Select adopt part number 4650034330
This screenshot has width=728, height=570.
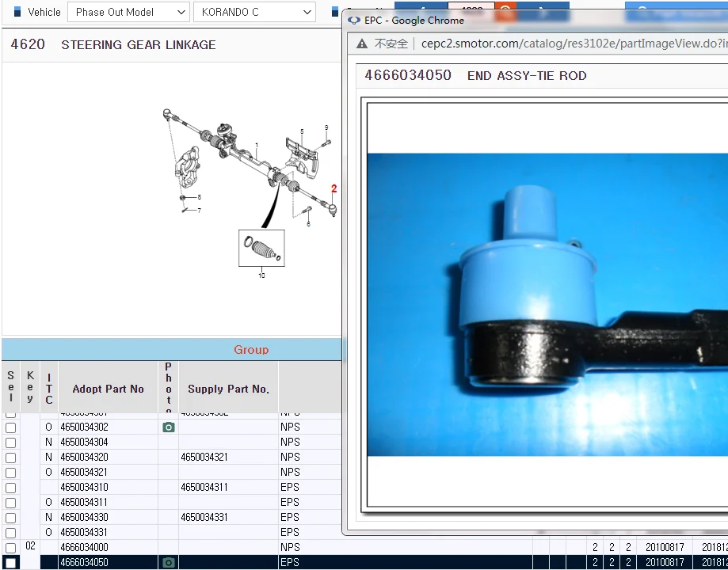click(84, 517)
